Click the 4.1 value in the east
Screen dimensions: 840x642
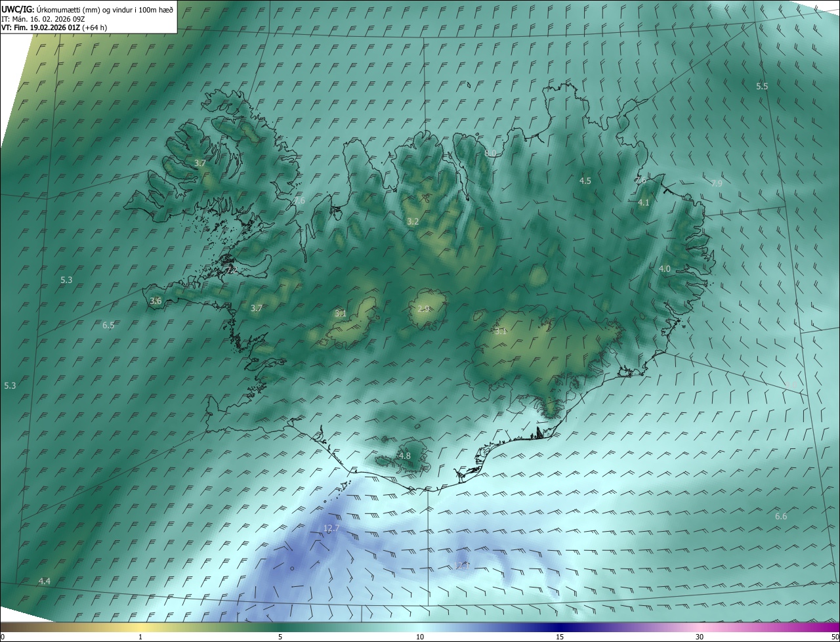pos(644,203)
